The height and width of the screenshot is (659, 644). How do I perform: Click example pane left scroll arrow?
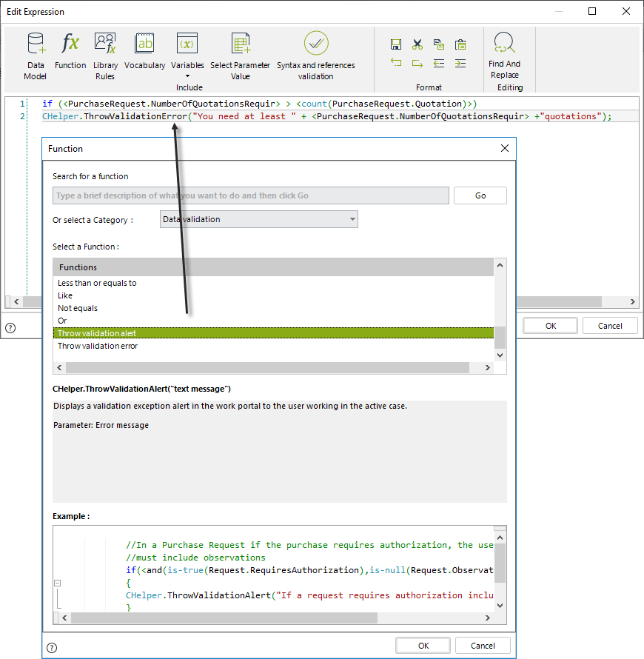pyautogui.click(x=64, y=618)
